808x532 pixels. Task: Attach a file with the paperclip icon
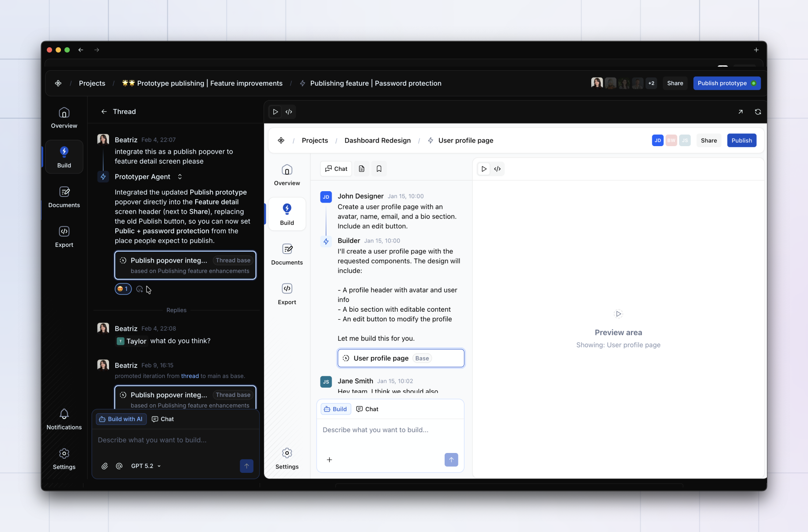pyautogui.click(x=105, y=466)
